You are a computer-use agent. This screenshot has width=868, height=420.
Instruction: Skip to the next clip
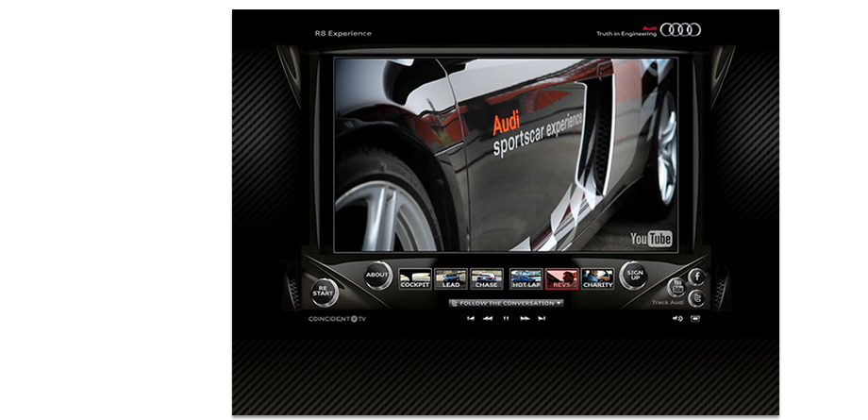(x=542, y=318)
